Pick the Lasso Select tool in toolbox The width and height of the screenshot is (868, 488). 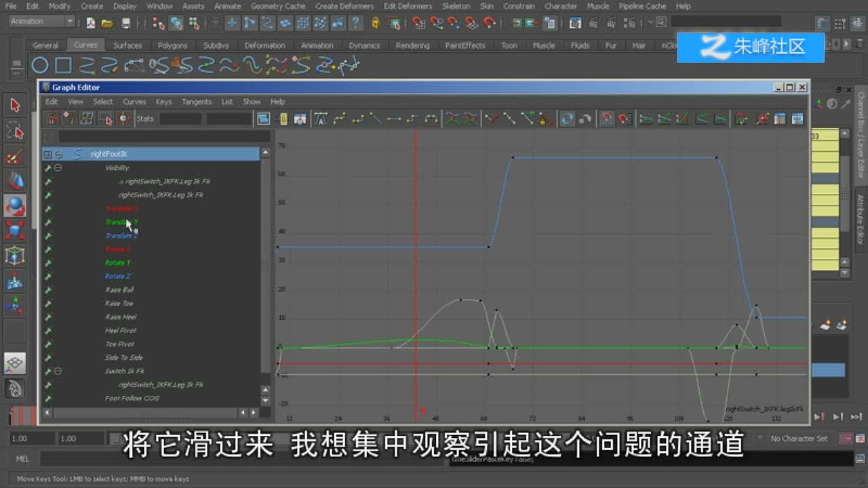(15, 130)
